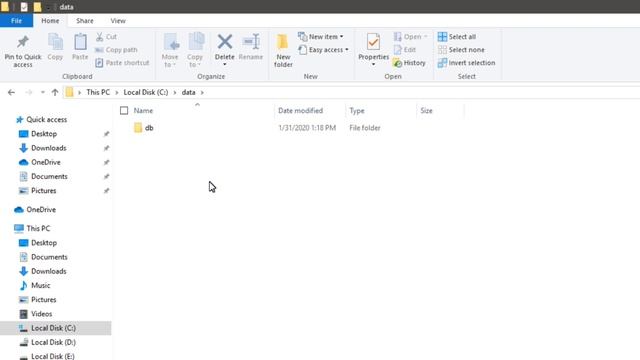This screenshot has height=360, width=640.
Task: Expand chevron after Local Disk (C:) in address bar
Action: (175, 92)
